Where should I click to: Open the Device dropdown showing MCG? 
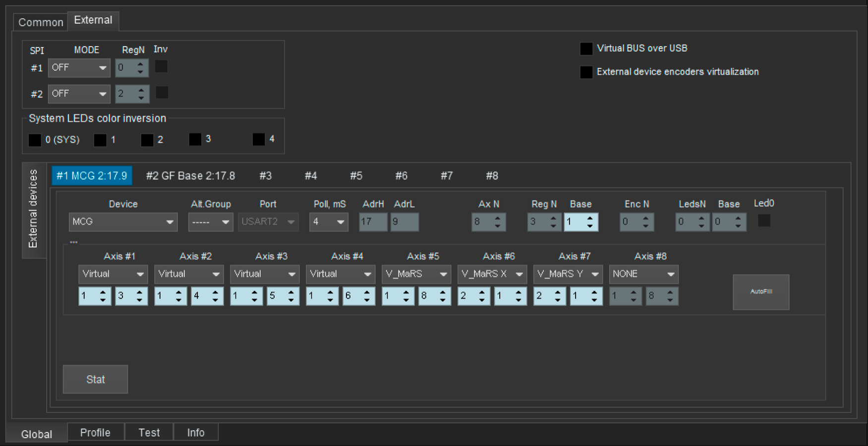click(122, 222)
